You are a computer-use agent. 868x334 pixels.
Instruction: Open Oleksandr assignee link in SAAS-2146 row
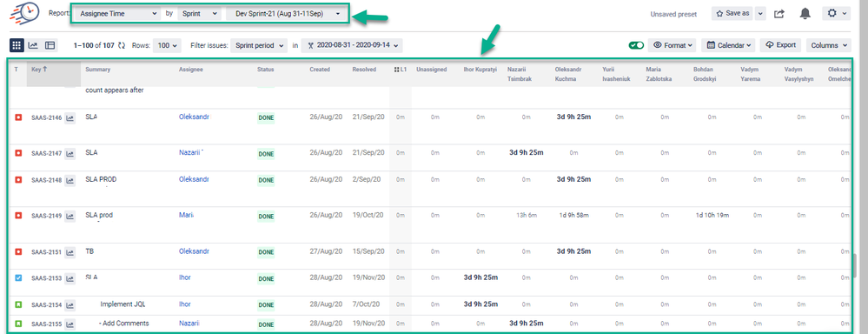click(194, 117)
